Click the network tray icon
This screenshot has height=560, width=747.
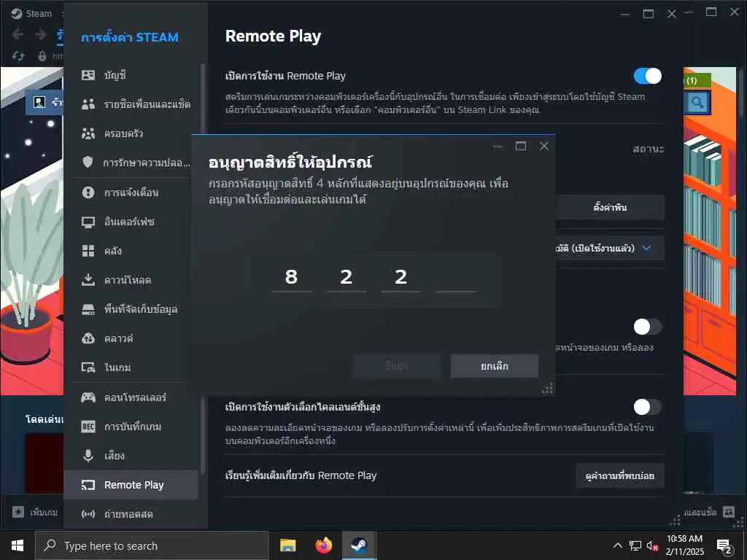click(635, 546)
